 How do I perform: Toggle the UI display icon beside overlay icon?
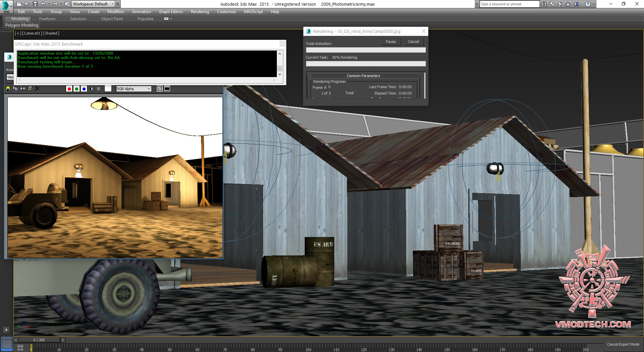[167, 89]
